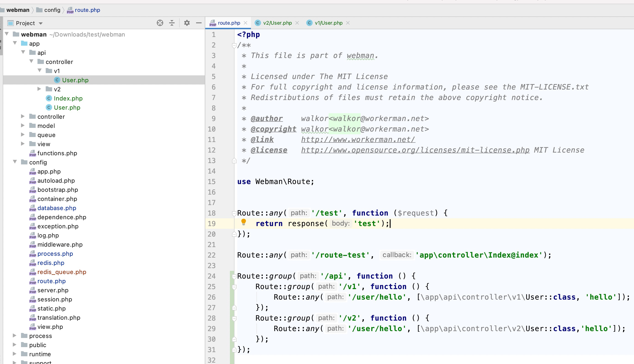Select exception.php file
The height and width of the screenshot is (364, 634).
[58, 226]
